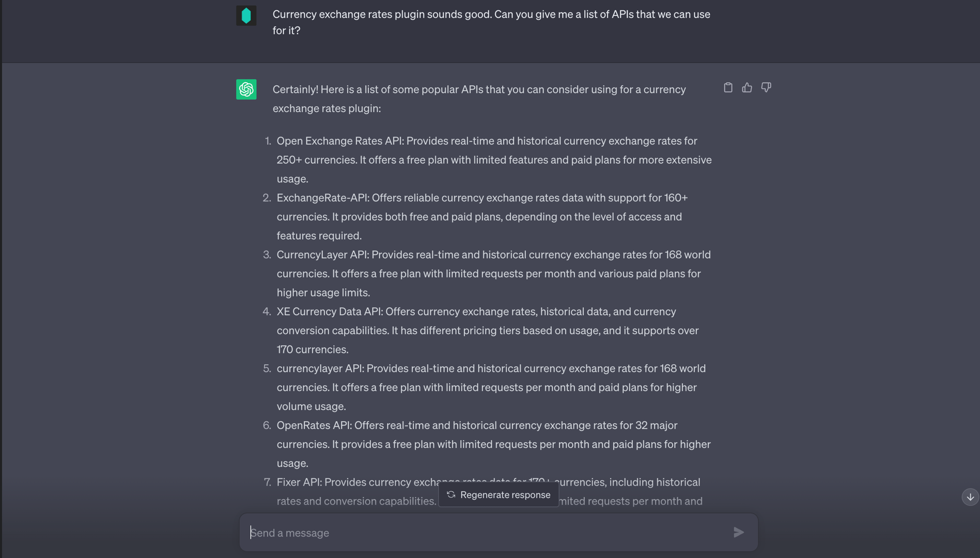Click the user's currency exchange plugin question

click(x=491, y=22)
